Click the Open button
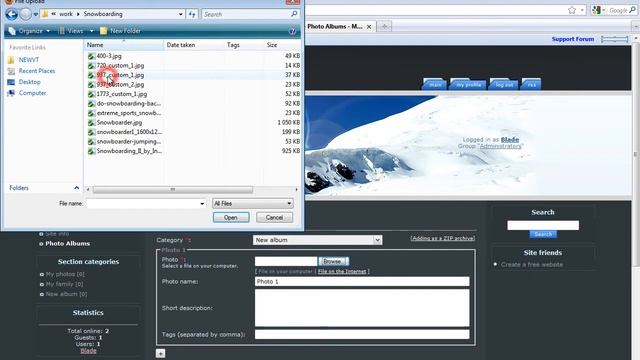 coord(231,218)
